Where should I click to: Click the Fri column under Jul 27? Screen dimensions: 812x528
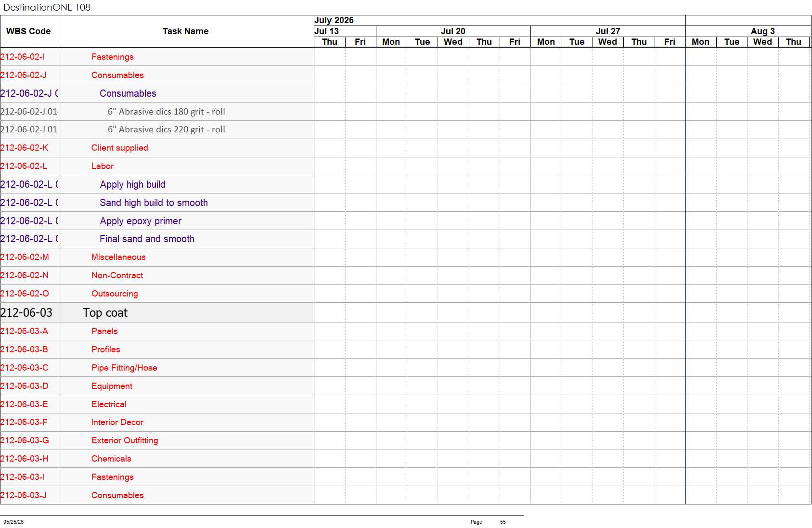point(670,42)
